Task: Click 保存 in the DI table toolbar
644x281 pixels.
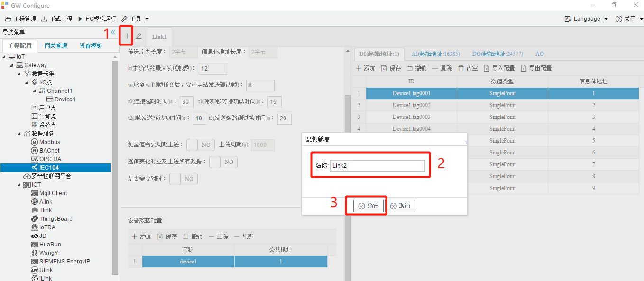Action: [x=391, y=68]
